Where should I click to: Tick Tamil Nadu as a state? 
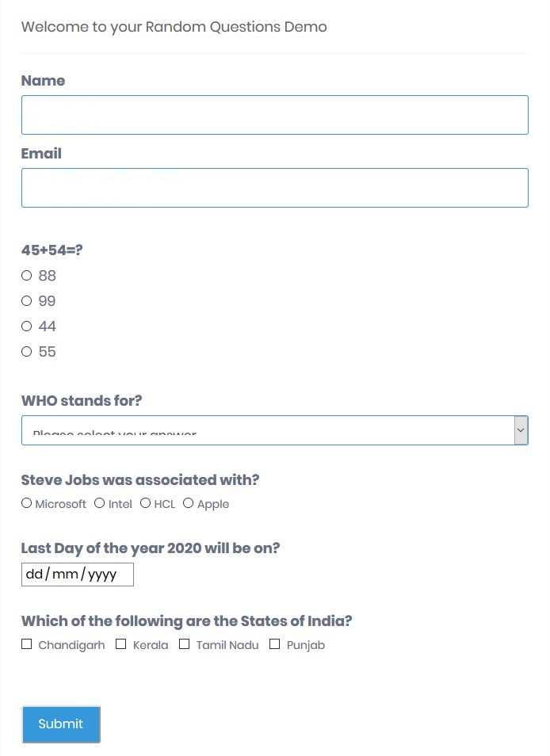point(184,643)
